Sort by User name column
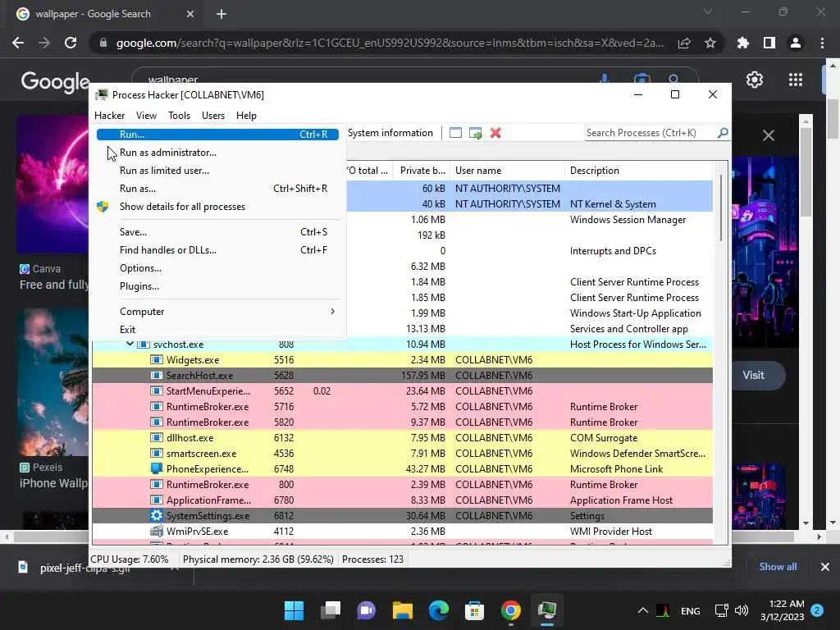Image resolution: width=840 pixels, height=630 pixels. point(507,171)
